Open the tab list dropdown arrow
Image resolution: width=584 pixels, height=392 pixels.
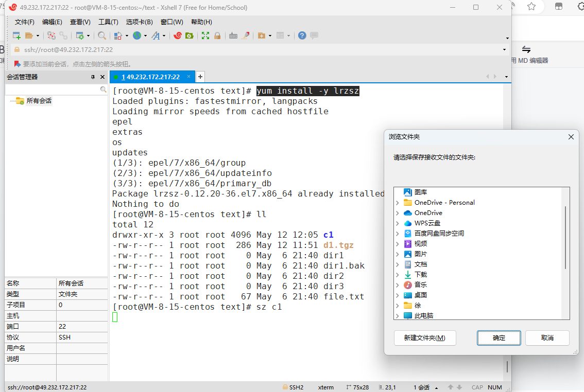point(506,77)
